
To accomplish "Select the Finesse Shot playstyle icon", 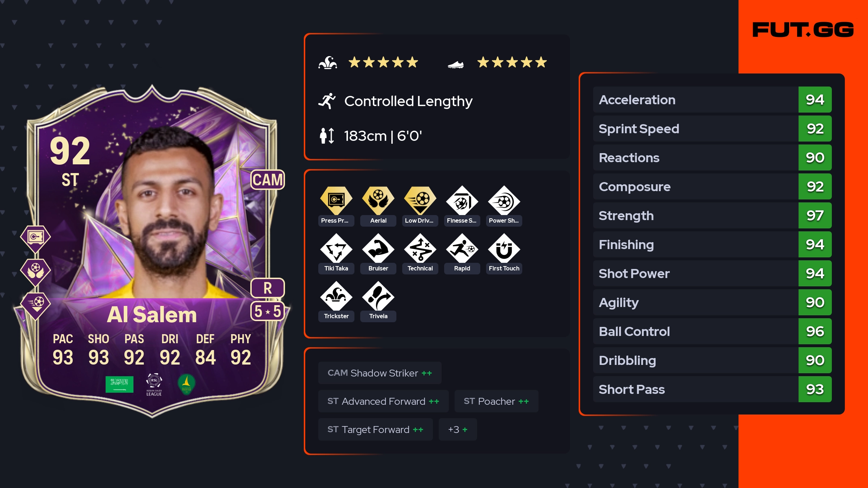I will pos(462,200).
